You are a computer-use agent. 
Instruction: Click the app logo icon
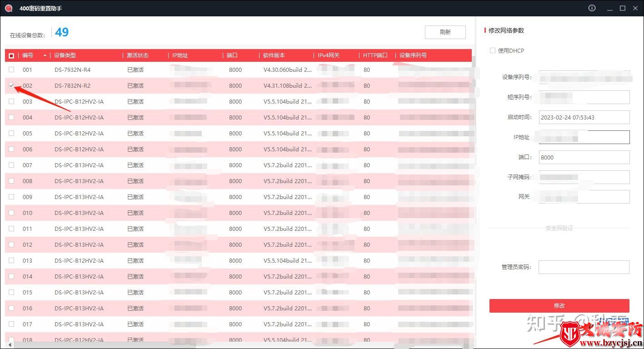[8, 8]
